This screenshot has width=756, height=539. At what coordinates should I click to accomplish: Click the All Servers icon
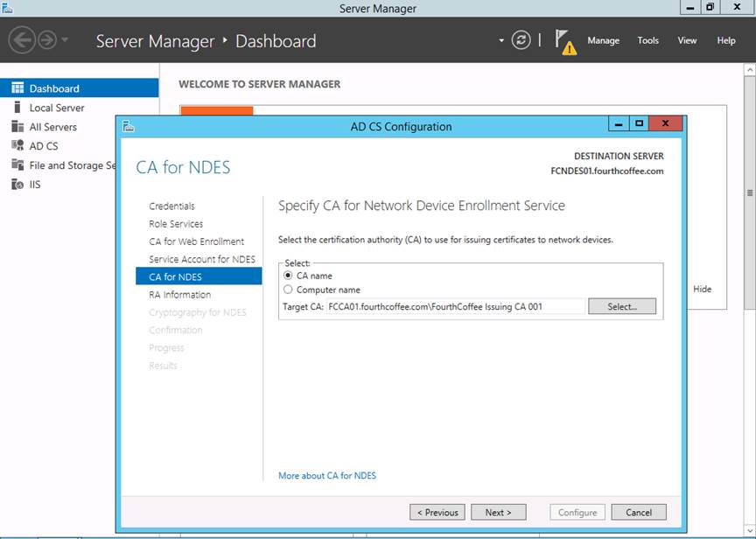tap(17, 127)
